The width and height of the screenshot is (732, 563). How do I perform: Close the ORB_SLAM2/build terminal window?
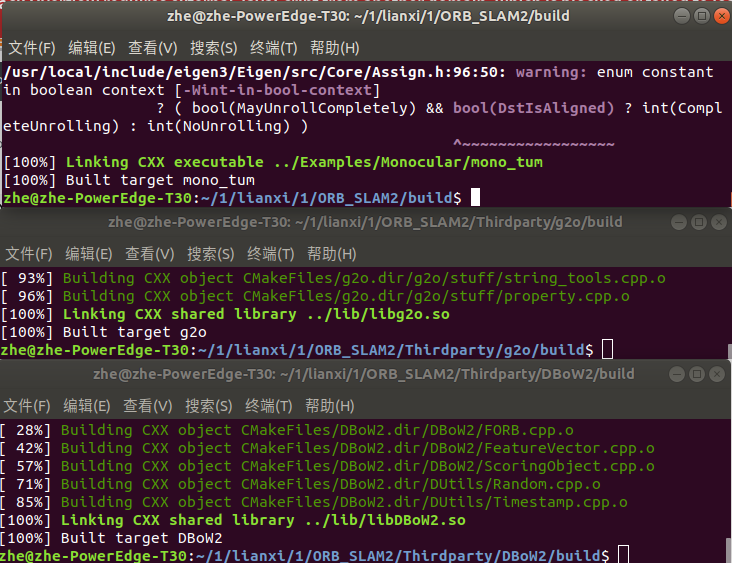[x=722, y=16]
